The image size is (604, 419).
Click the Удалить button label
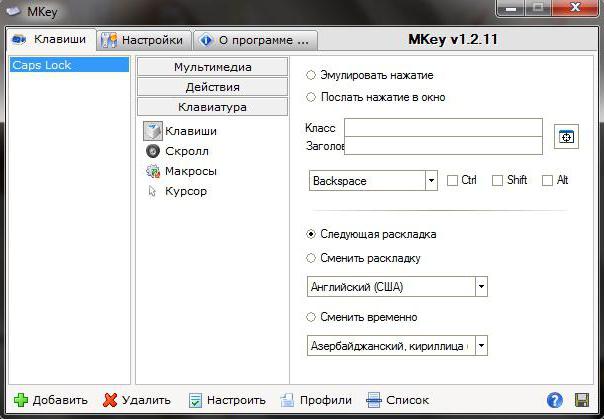146,401
